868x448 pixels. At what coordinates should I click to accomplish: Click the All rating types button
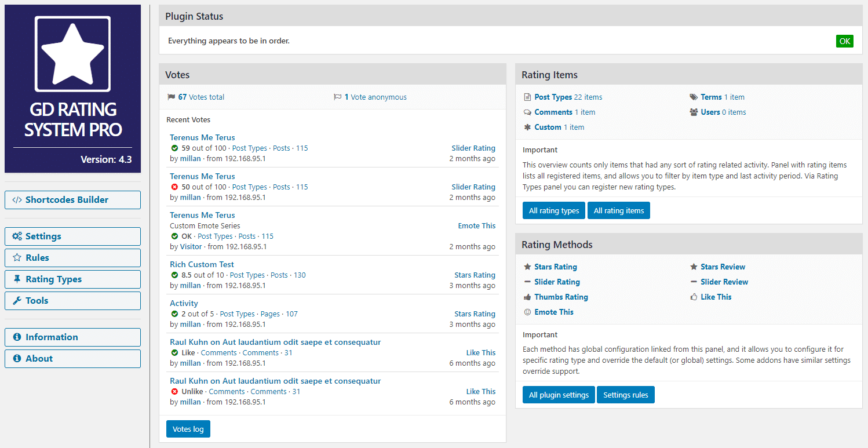[554, 210]
